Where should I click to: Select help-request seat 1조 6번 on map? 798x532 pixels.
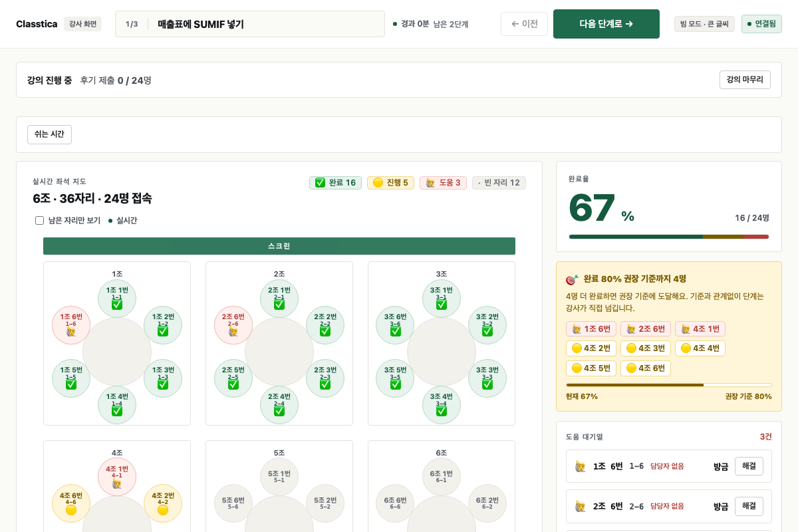(x=71, y=325)
